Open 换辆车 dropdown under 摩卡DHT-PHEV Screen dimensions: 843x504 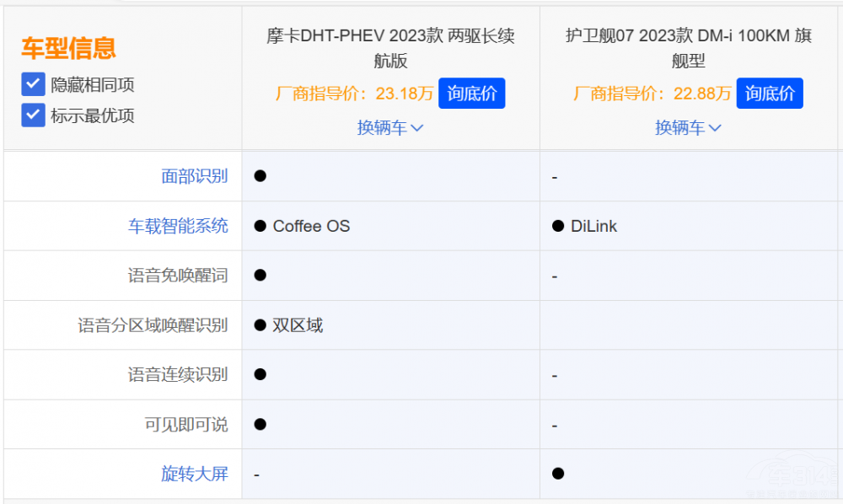point(390,128)
